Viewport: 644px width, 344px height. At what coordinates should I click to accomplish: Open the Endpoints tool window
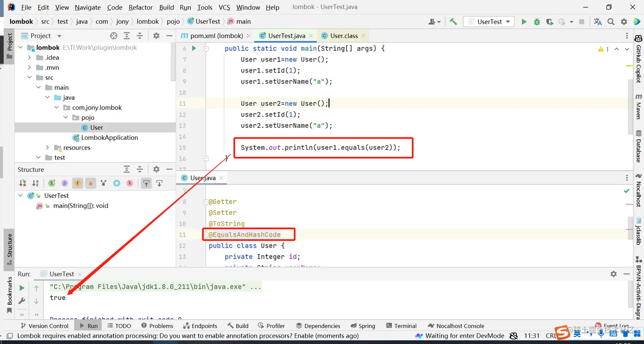[x=200, y=326]
